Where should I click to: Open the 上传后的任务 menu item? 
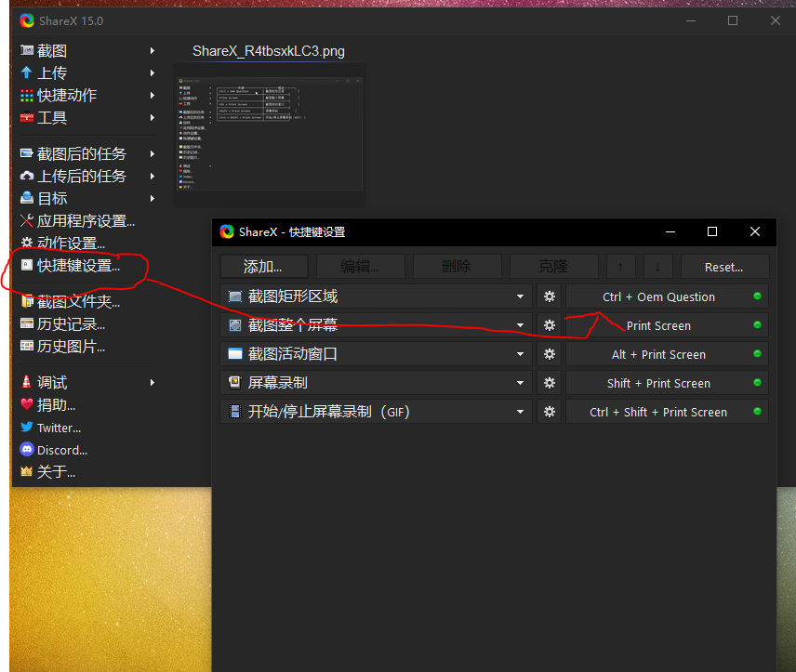point(87,176)
